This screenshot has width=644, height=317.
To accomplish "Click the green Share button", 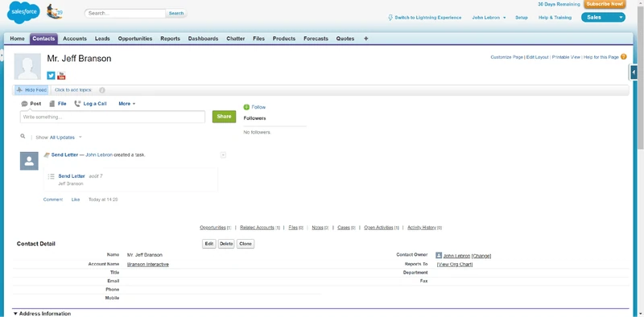I will click(x=224, y=117).
